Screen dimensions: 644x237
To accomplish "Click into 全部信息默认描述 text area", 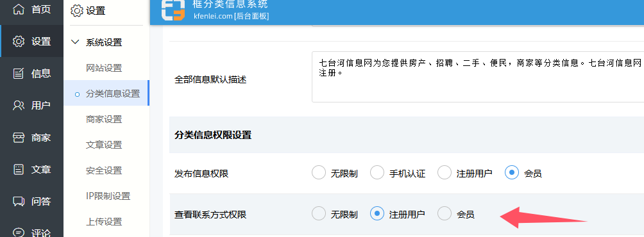I will click(x=478, y=77).
